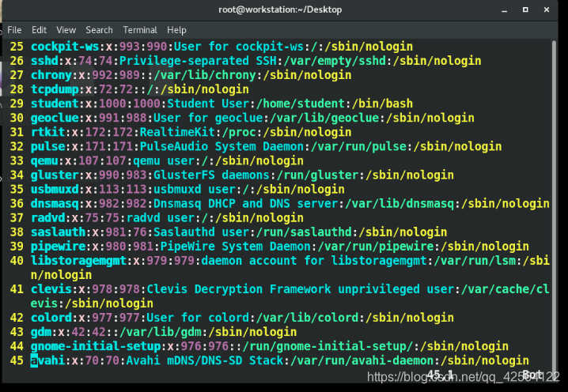Click line number 36
Screen dimensions: 568x392
point(17,204)
